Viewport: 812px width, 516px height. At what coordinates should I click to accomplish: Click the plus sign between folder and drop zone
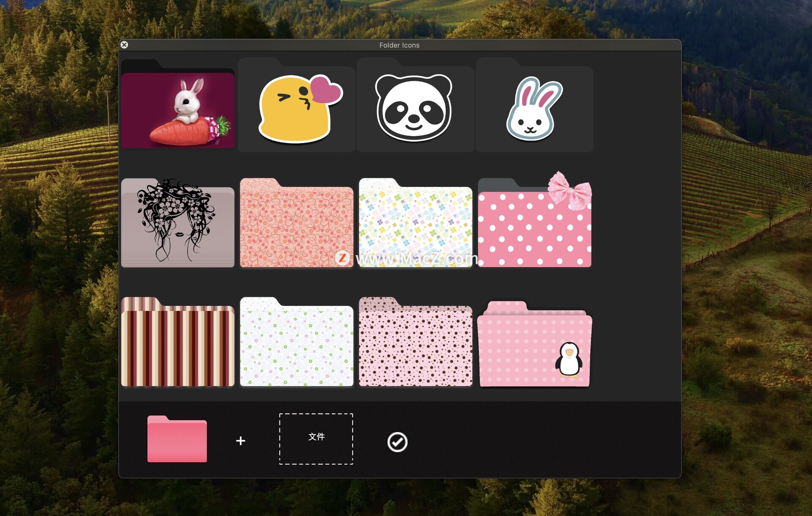241,441
